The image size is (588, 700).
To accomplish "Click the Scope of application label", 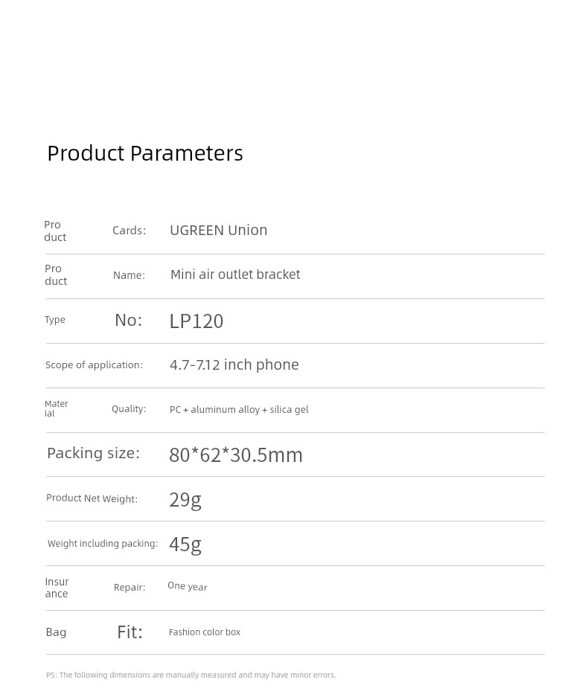I will 95,365.
